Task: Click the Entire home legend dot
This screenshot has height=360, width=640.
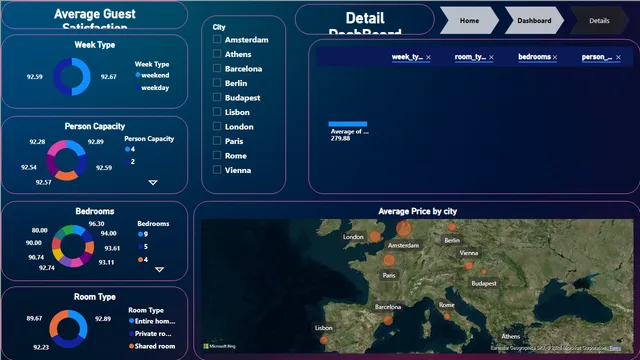Action: (131, 321)
